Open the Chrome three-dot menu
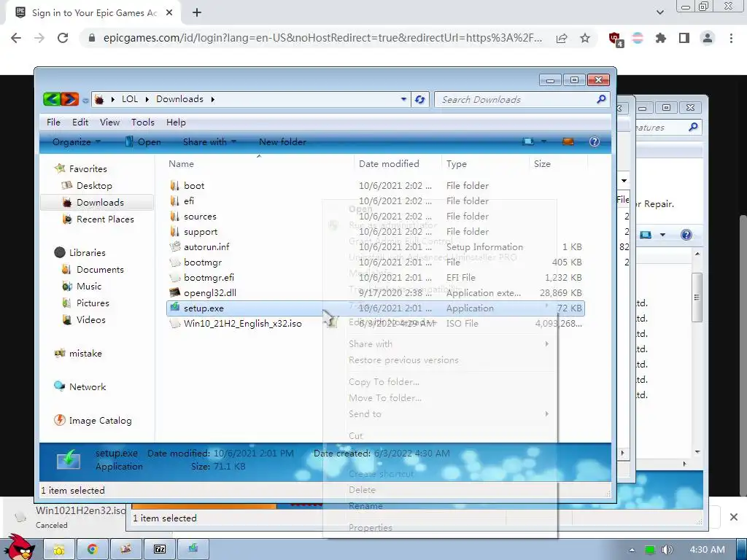Viewport: 747px width, 560px height. click(x=731, y=38)
